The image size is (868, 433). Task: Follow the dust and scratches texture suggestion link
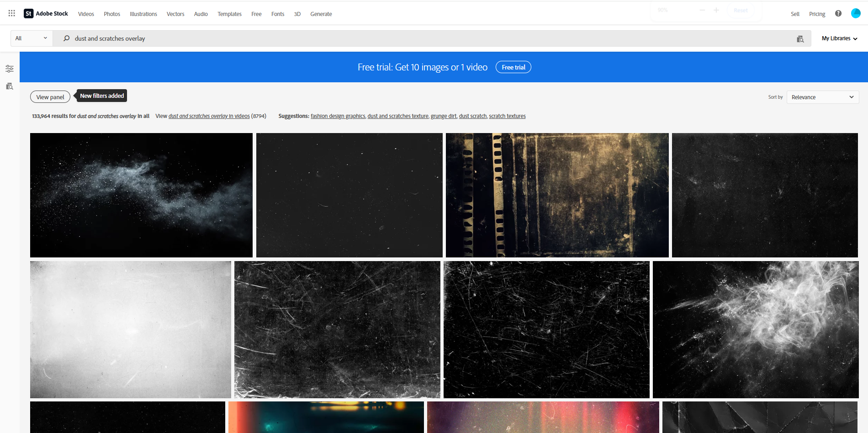tap(397, 116)
